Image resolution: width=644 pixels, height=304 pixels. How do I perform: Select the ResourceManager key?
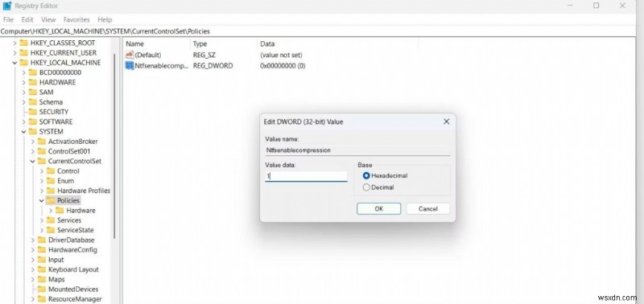point(75,298)
